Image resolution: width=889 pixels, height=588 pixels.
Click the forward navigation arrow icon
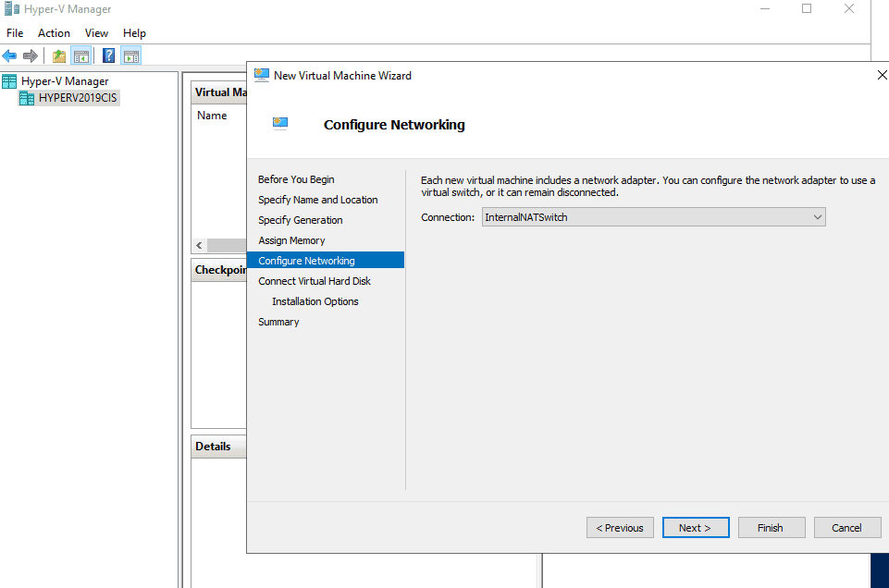point(31,55)
